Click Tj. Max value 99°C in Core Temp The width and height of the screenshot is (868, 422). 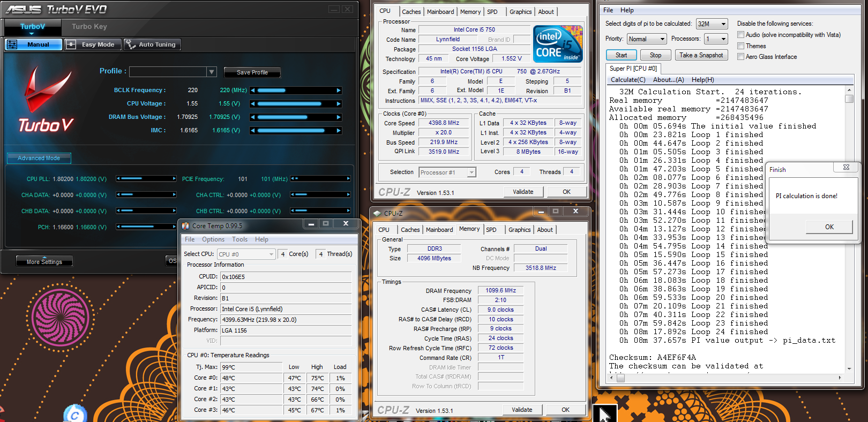[x=251, y=367]
